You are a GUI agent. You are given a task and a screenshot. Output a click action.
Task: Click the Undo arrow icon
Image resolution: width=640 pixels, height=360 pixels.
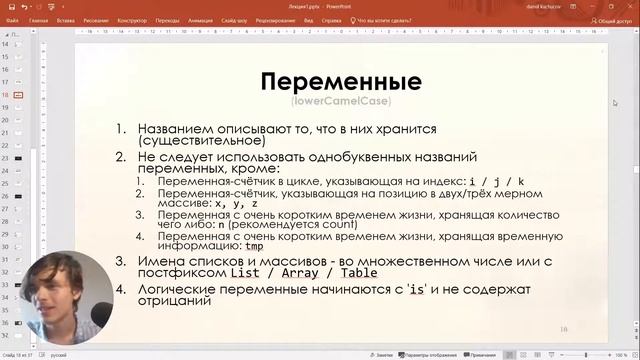pos(24,7)
